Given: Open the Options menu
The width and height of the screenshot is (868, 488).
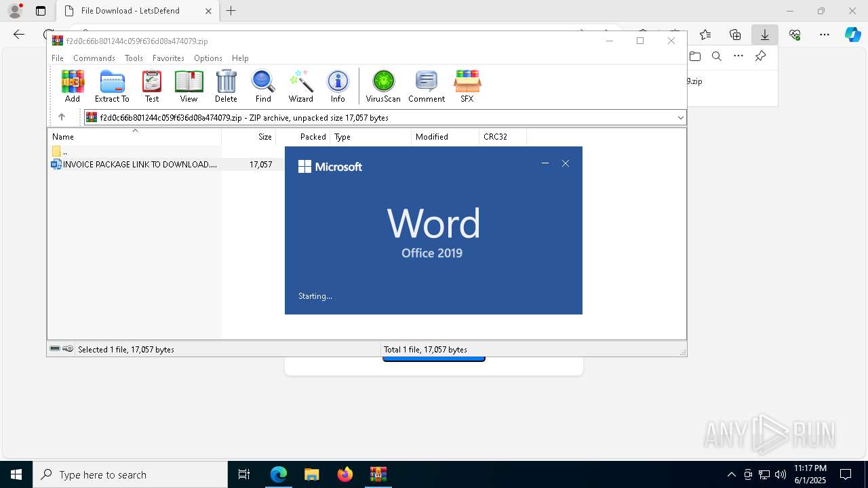Looking at the screenshot, I should (x=208, y=58).
